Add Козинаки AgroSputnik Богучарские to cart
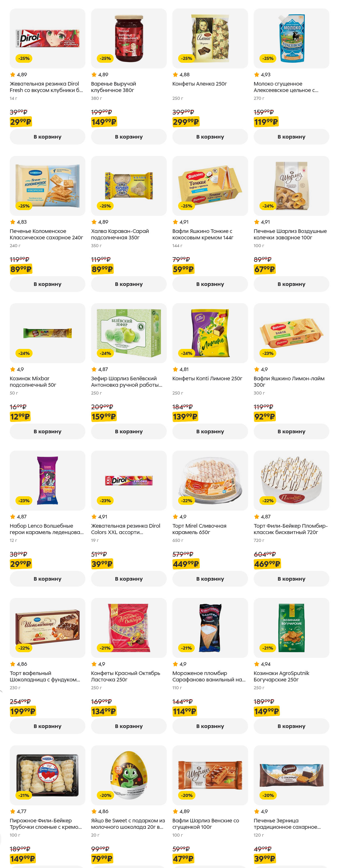Screen dimensions: 341x868 point(291,726)
